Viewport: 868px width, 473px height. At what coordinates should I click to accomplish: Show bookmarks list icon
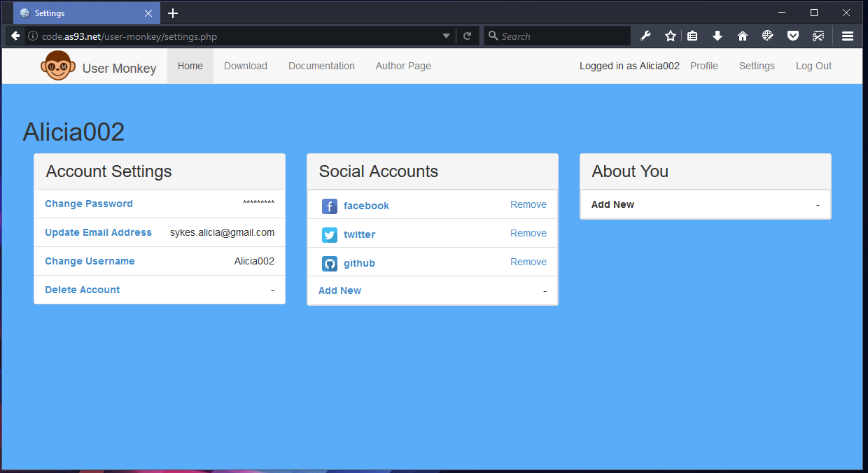tap(692, 36)
